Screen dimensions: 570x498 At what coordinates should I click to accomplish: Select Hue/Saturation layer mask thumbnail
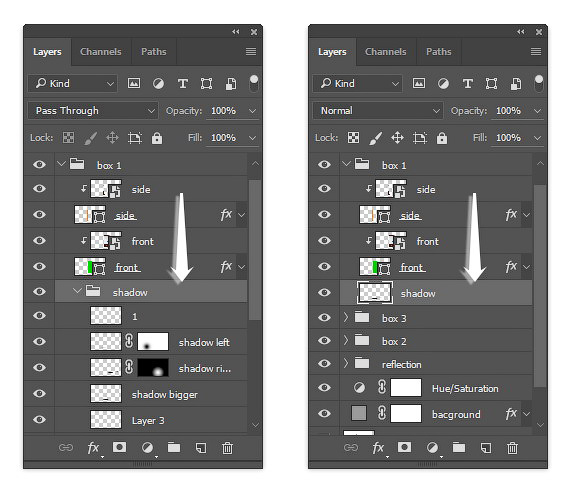[x=406, y=387]
